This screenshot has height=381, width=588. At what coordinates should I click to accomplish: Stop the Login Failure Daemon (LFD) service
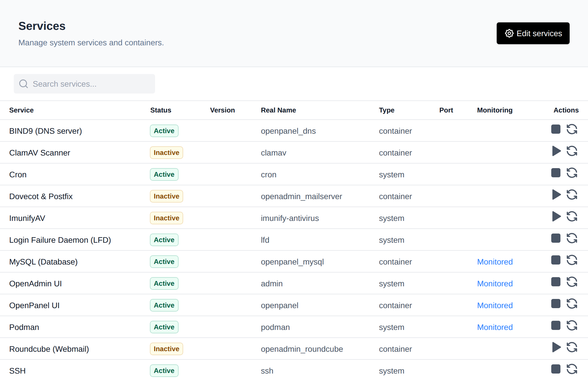coord(556,238)
